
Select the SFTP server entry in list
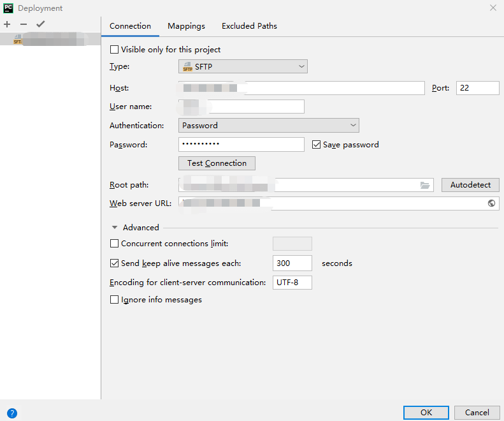coord(50,39)
